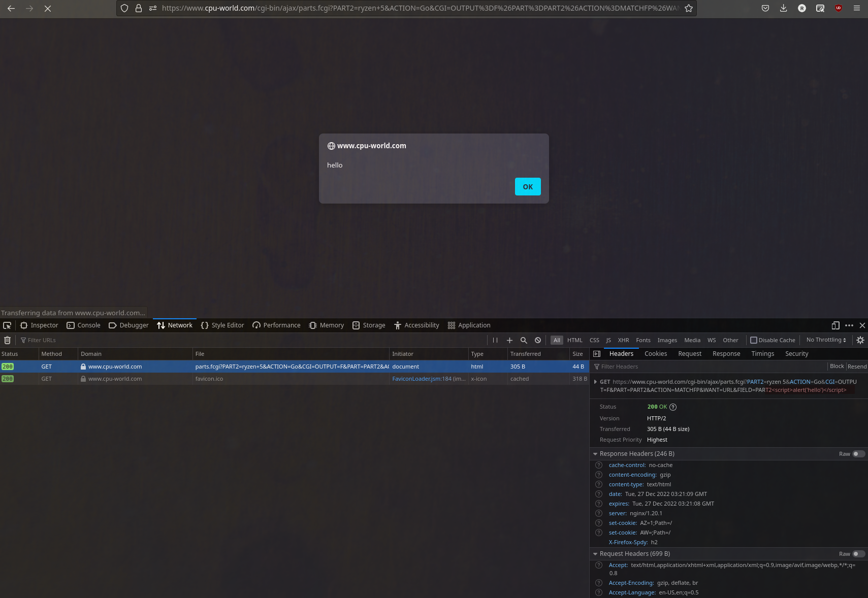Select the parts.fcgi request row
This screenshot has height=598, width=868.
tap(295, 367)
